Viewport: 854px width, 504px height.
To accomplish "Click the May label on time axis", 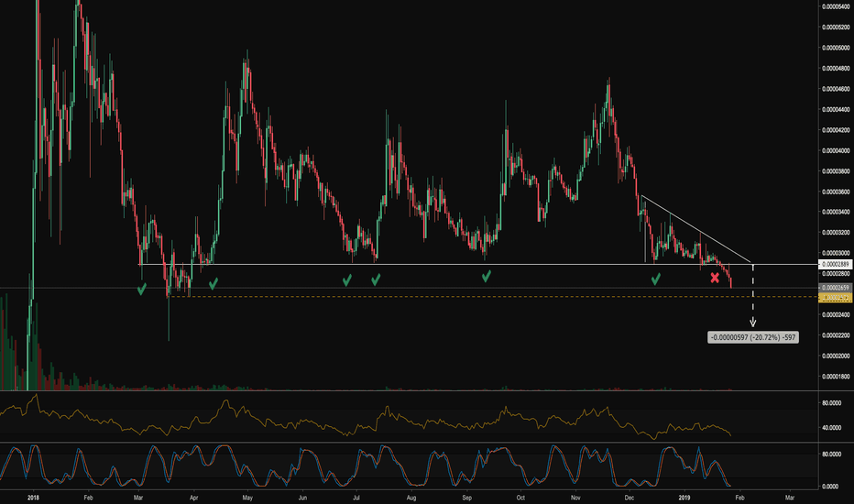I will [247, 498].
